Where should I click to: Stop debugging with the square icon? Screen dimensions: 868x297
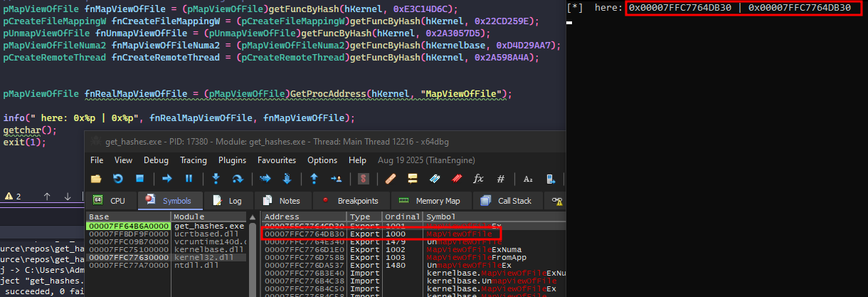click(139, 179)
